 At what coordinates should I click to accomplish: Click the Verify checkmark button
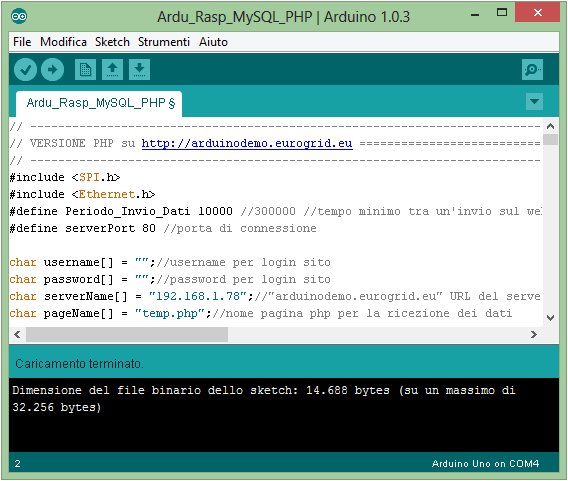25,70
